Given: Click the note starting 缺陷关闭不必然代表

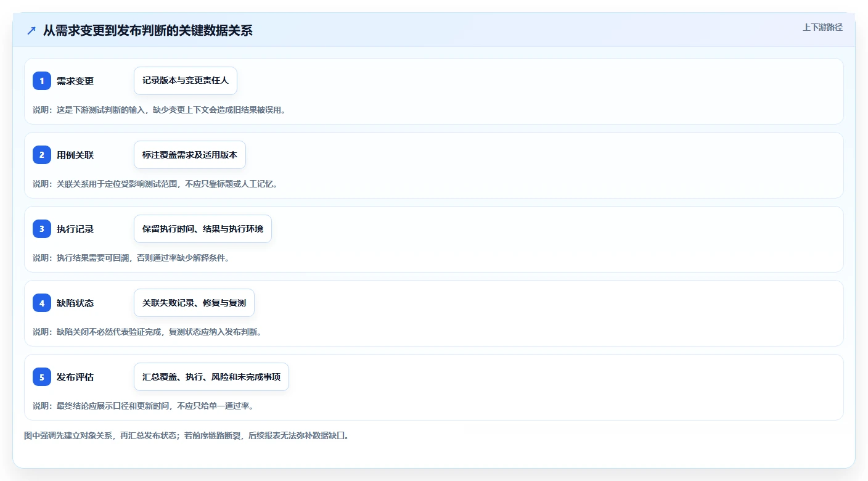Looking at the screenshot, I should (x=147, y=332).
